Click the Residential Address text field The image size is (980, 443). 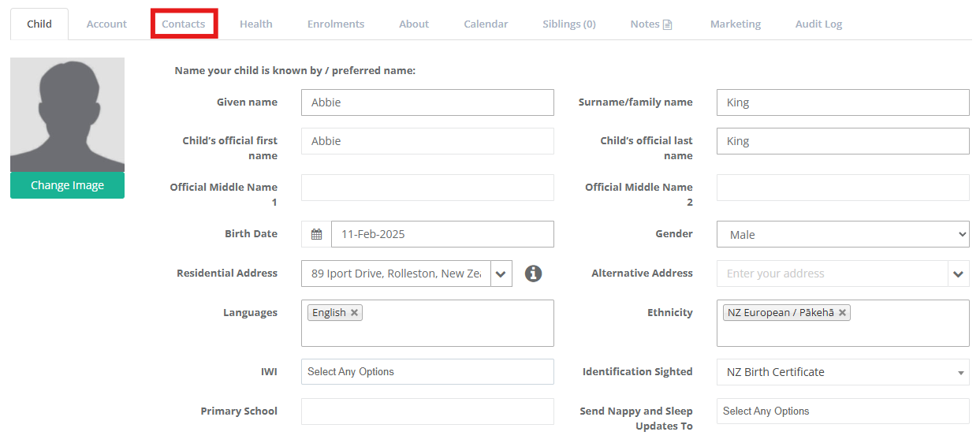396,274
